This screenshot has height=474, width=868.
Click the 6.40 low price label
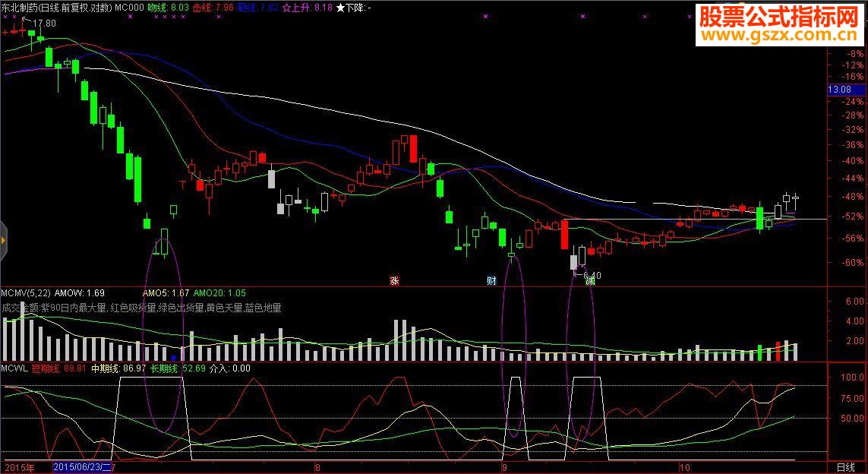[592, 275]
